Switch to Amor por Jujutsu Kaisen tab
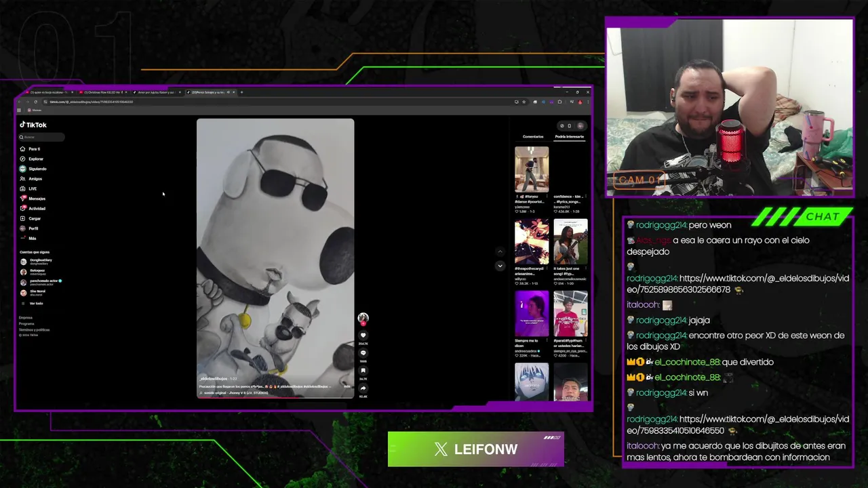The width and height of the screenshot is (868, 488). point(157,92)
